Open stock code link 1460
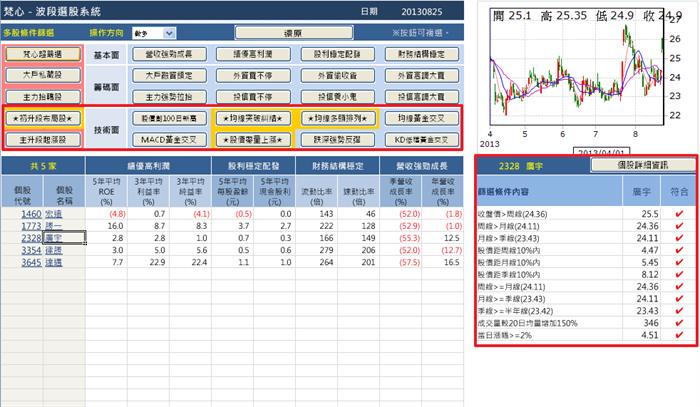 point(31,214)
